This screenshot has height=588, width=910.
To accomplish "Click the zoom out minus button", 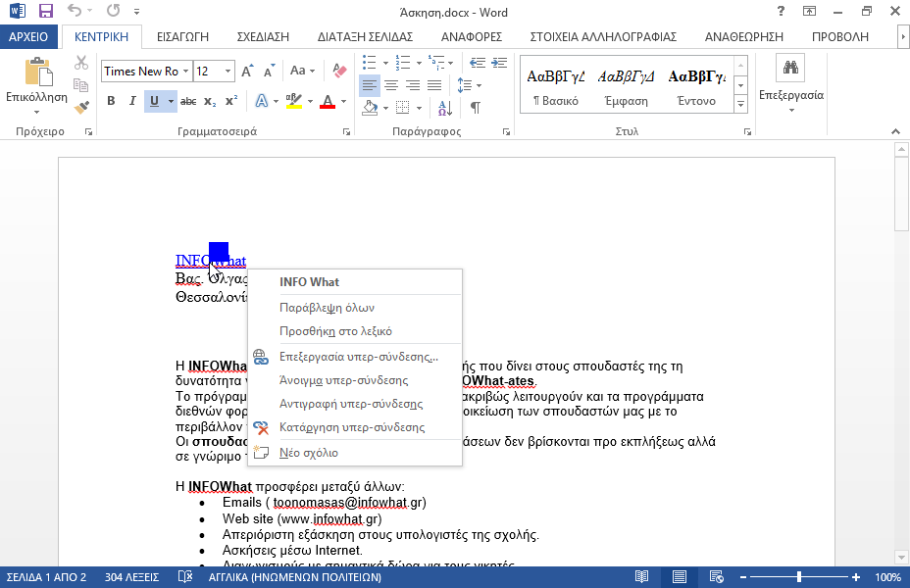I will click(743, 577).
